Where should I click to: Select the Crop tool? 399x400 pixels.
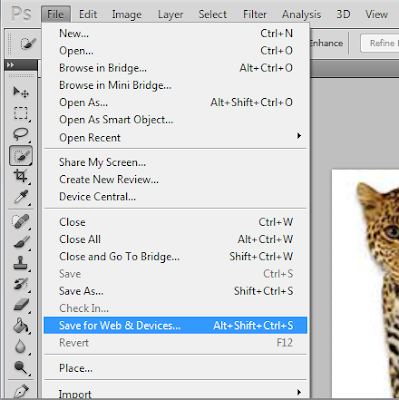click(x=21, y=176)
